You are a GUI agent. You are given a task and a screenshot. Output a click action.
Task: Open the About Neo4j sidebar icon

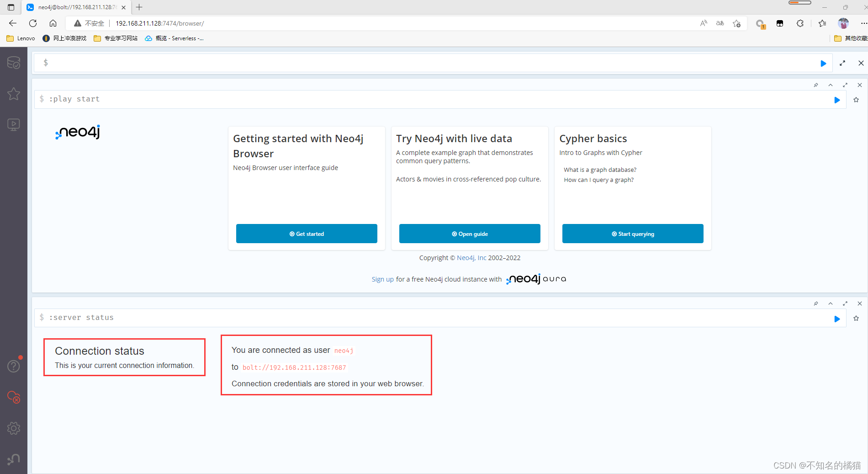tap(14, 459)
